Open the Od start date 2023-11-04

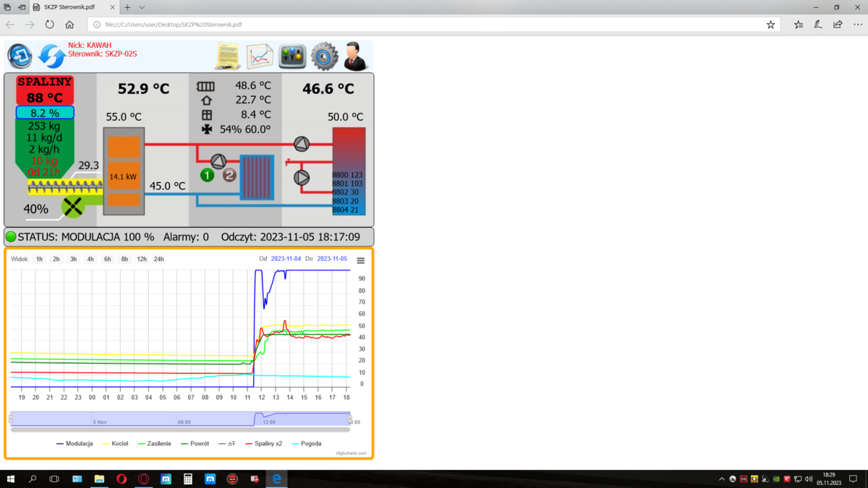point(286,259)
